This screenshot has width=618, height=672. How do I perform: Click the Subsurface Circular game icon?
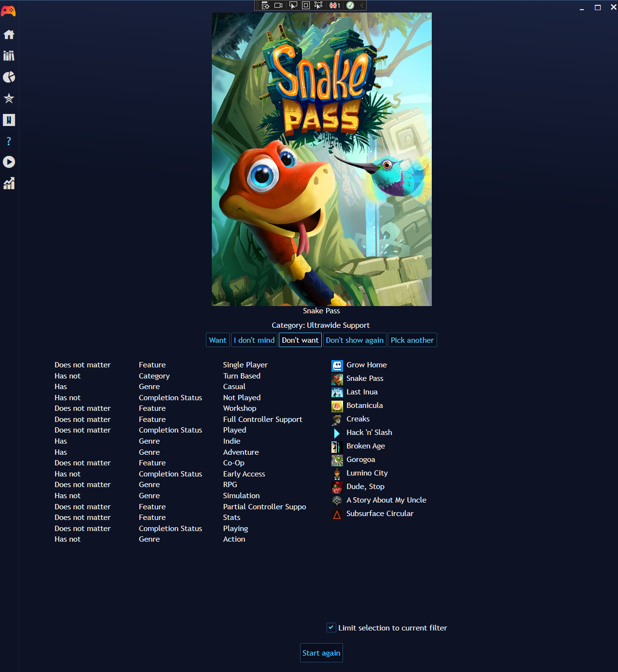click(337, 514)
